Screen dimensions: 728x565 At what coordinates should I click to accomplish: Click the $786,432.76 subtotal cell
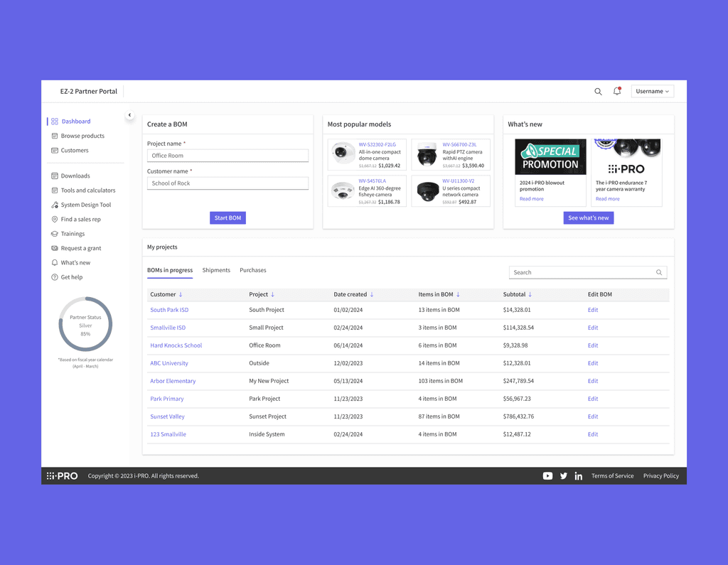click(x=518, y=417)
